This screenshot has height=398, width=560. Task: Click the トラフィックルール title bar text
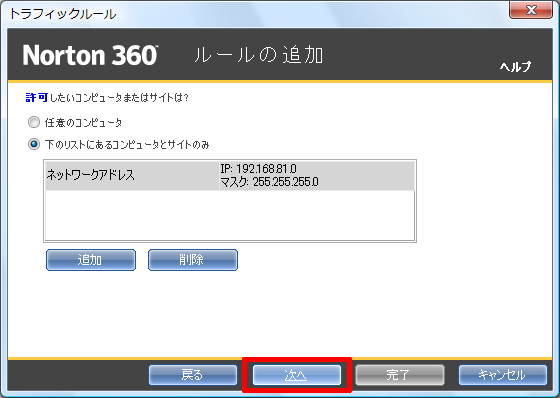[x=63, y=14]
